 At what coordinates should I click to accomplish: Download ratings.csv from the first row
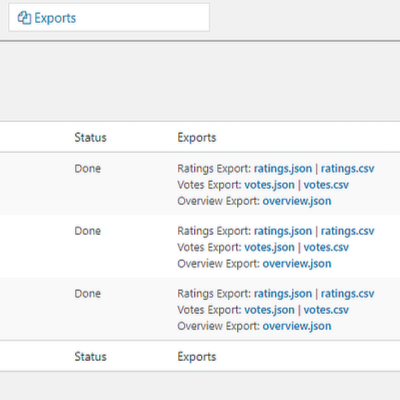(x=347, y=169)
